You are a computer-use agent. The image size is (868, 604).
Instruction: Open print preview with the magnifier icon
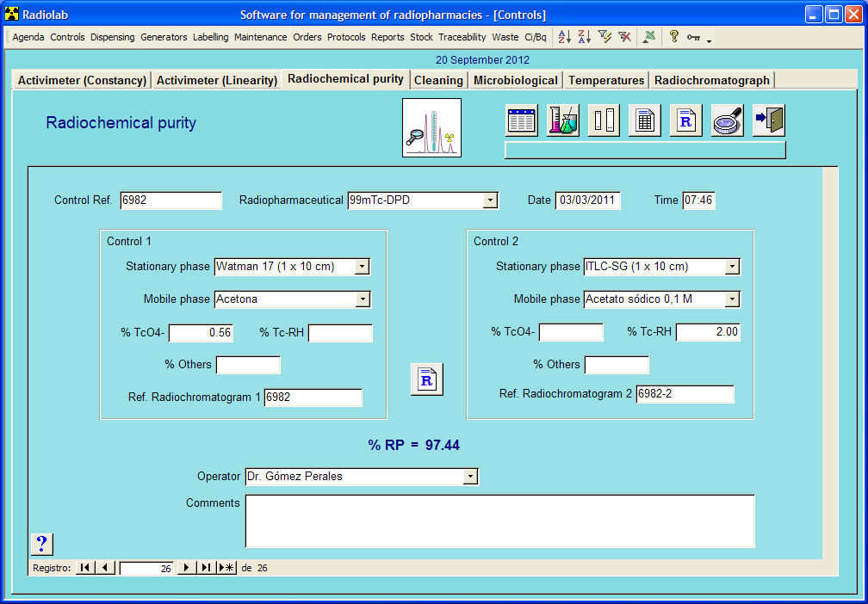[726, 120]
